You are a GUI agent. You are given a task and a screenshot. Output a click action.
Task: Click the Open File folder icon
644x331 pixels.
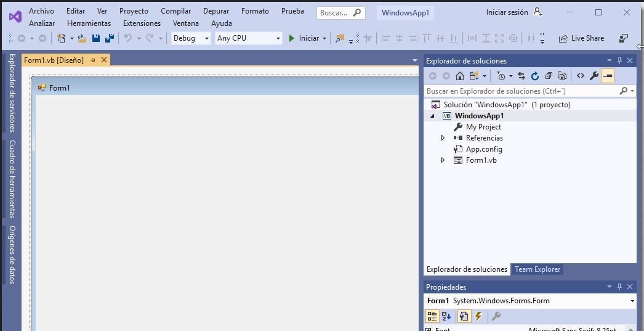point(82,38)
